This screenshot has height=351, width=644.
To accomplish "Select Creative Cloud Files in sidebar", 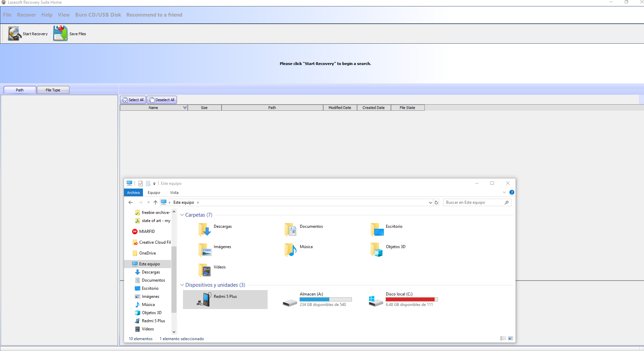I will tap(151, 242).
